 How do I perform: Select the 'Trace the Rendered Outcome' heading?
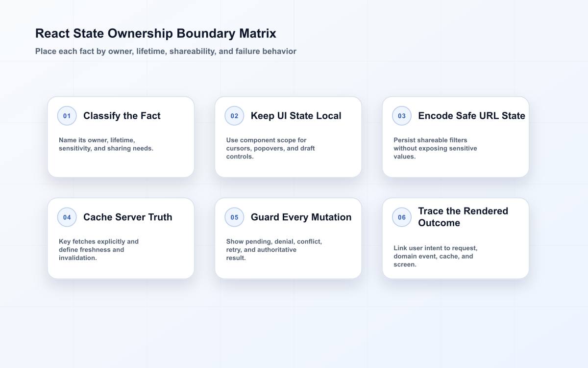[x=463, y=217]
